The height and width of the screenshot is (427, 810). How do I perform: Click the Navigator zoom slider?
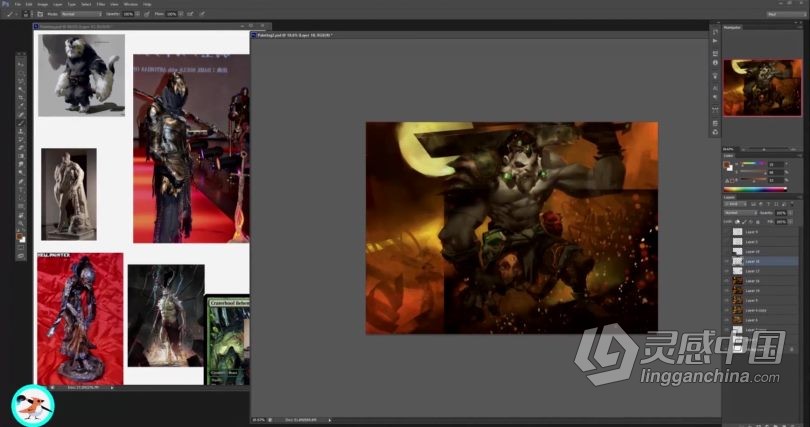tap(764, 149)
